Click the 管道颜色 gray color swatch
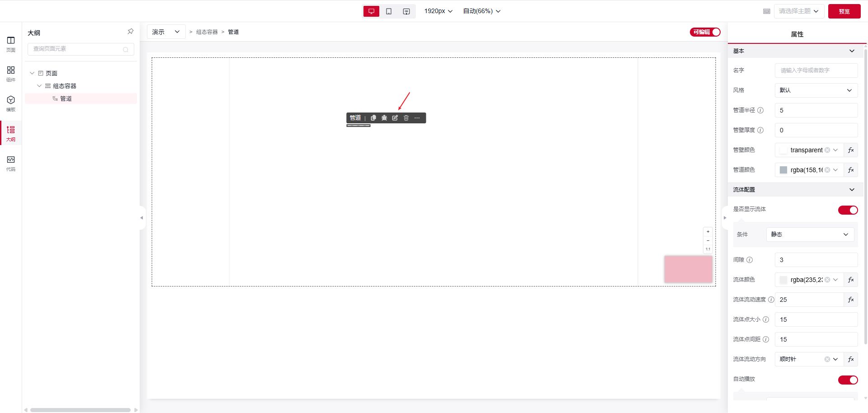The height and width of the screenshot is (413, 868). [x=783, y=170]
